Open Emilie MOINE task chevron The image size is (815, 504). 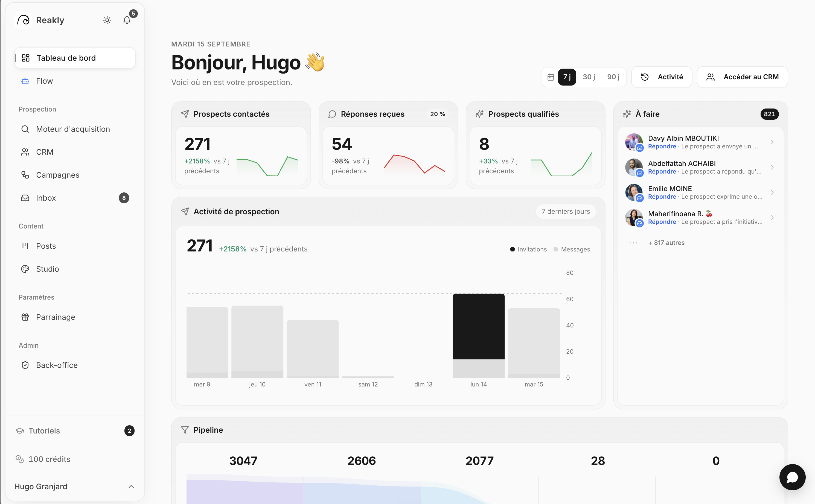click(772, 193)
